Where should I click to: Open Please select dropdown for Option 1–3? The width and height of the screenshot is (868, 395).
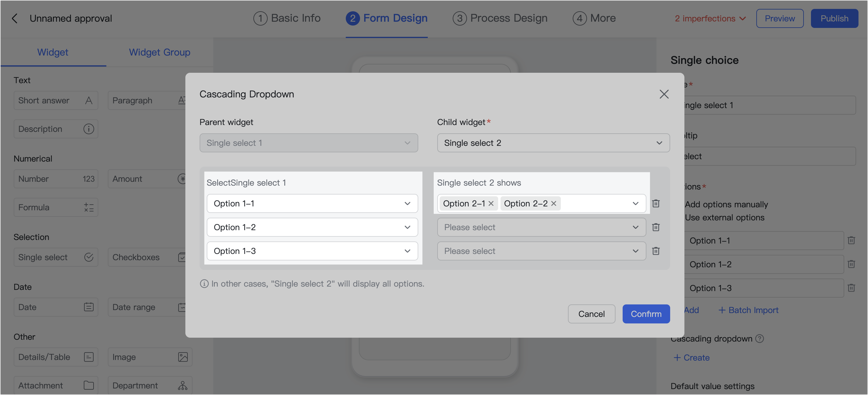click(542, 251)
